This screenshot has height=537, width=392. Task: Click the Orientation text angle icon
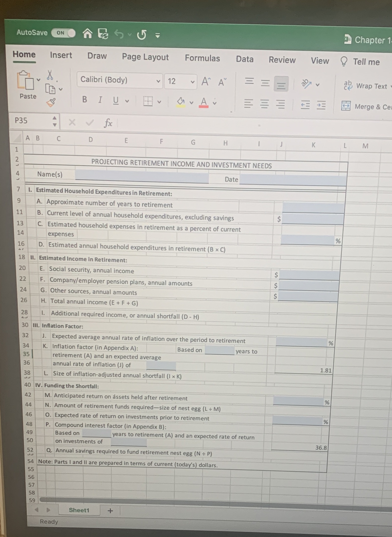click(x=306, y=84)
